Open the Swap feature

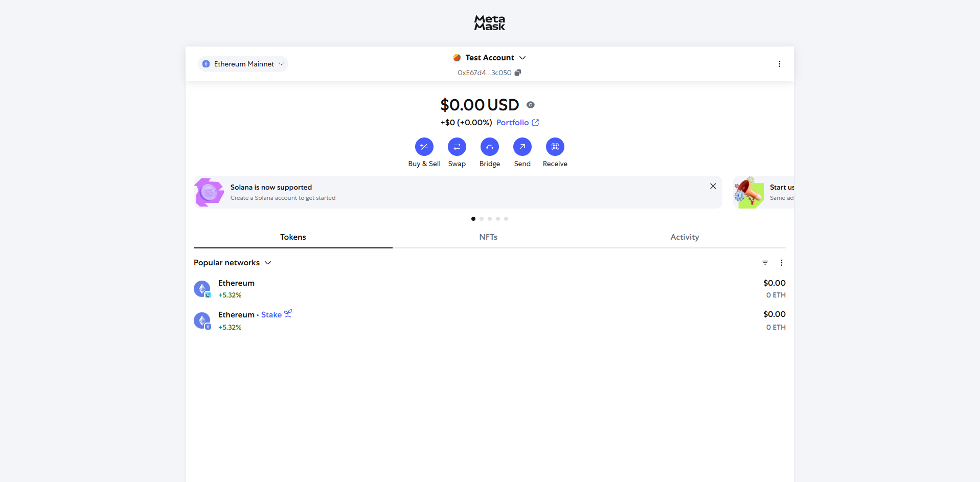click(x=457, y=147)
